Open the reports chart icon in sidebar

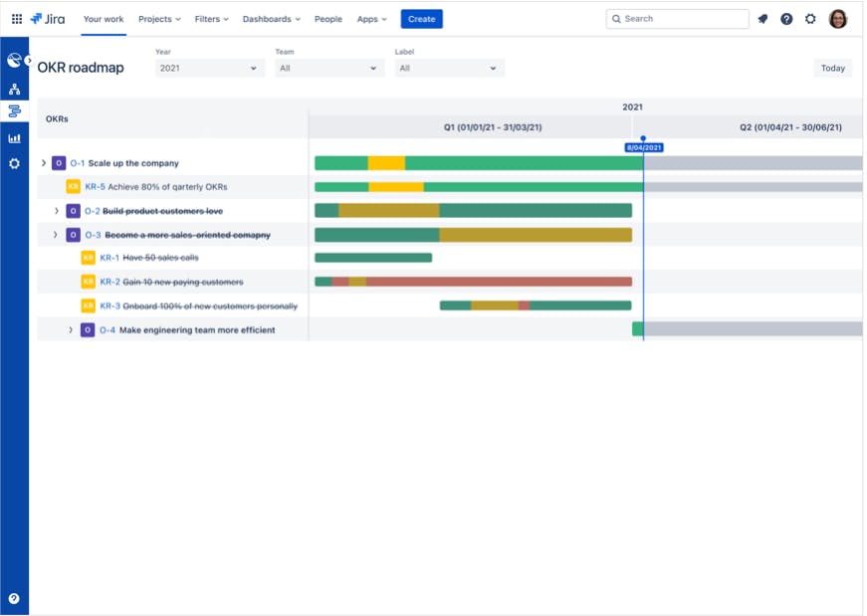14,138
